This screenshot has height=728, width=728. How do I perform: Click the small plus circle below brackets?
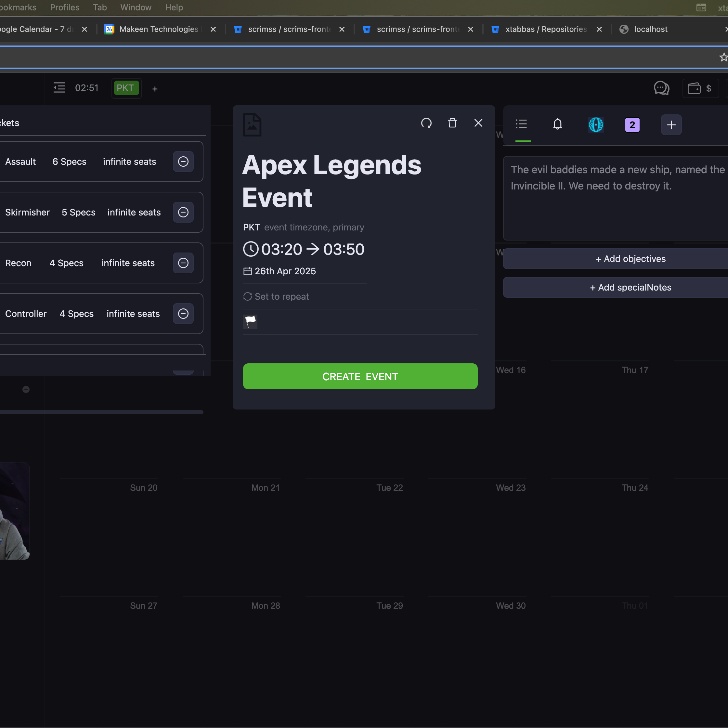pos(26,389)
